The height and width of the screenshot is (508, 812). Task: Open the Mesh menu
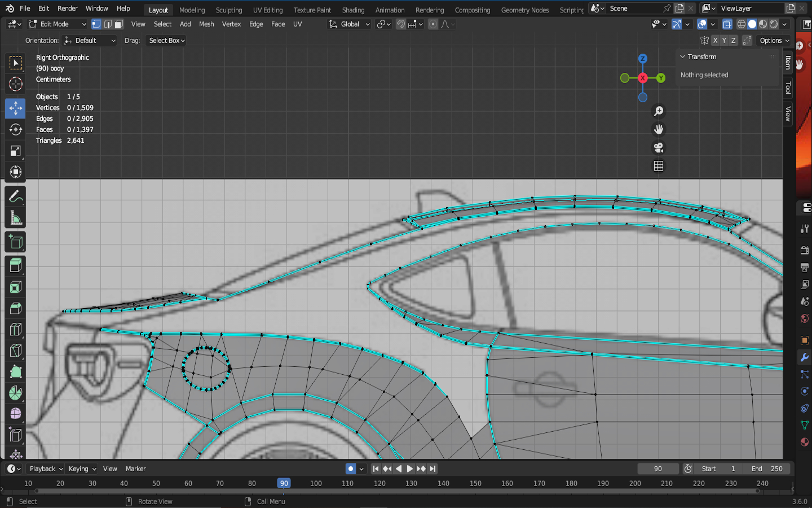point(206,24)
